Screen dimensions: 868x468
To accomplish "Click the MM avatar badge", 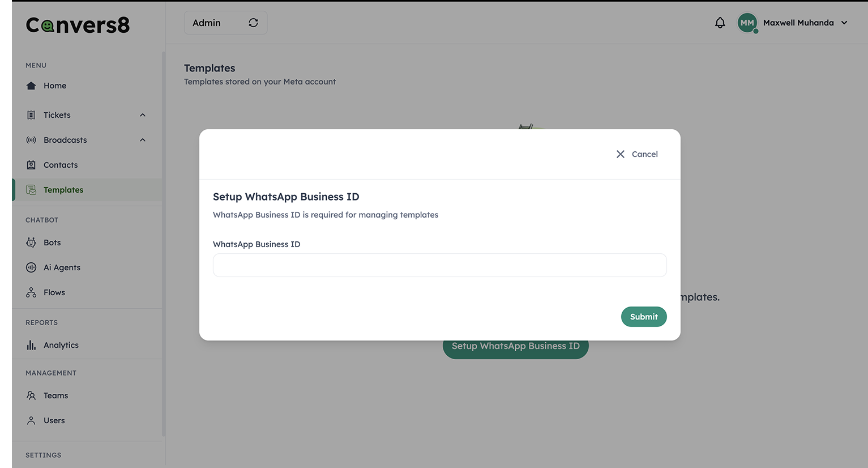I will coord(747,23).
